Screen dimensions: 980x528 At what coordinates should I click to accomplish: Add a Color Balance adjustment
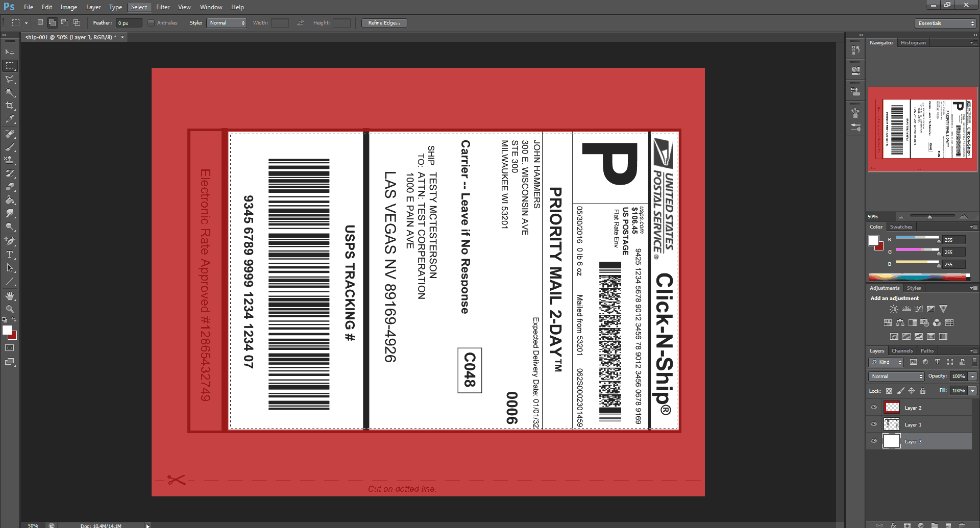[x=900, y=323]
